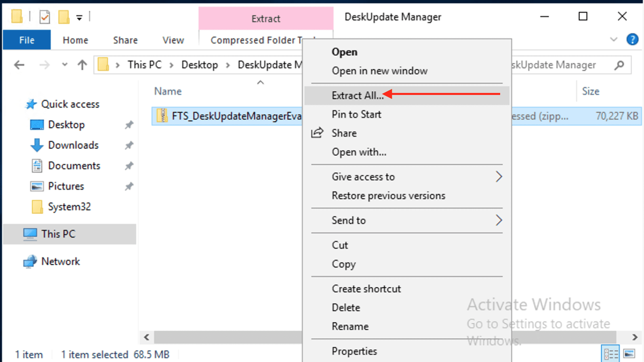Click the search magnifier icon
644x362 pixels.
click(x=619, y=65)
